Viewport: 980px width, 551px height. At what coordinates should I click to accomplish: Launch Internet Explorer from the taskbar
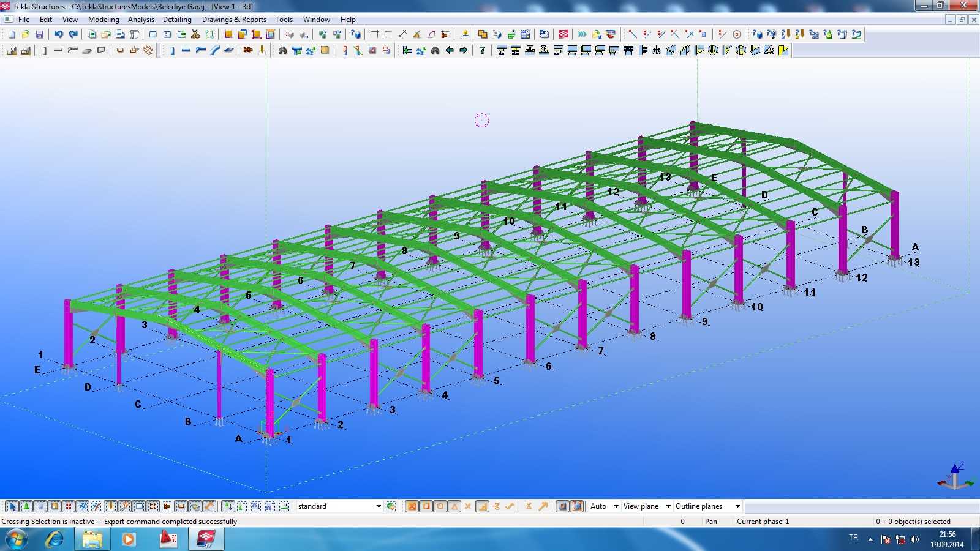pyautogui.click(x=55, y=539)
